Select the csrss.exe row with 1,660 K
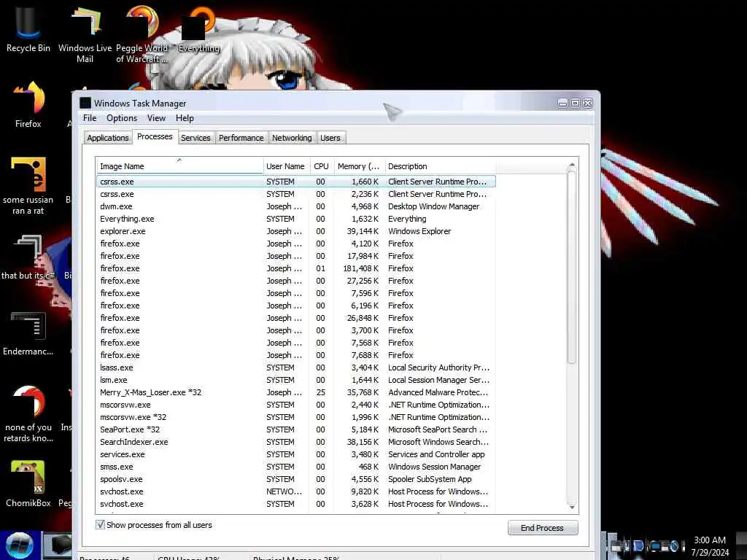Viewport: 747px width, 560px height. [296, 182]
